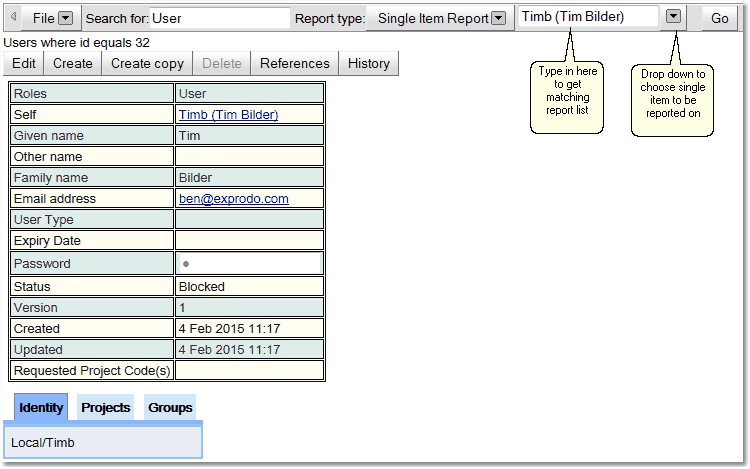Switch to the Projects tab

(x=105, y=407)
